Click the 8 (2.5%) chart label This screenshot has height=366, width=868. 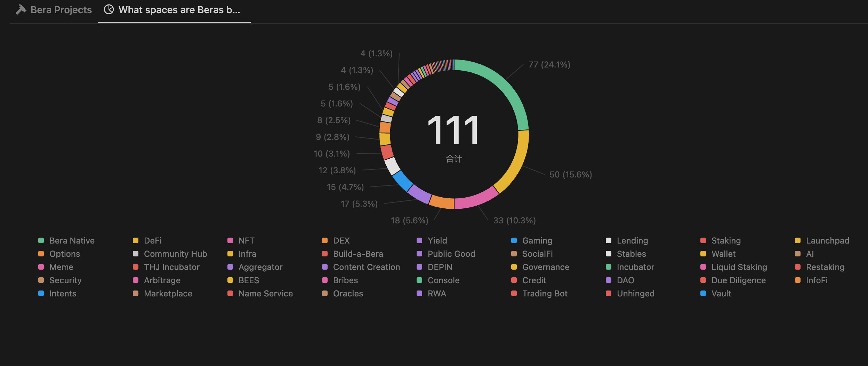point(334,120)
